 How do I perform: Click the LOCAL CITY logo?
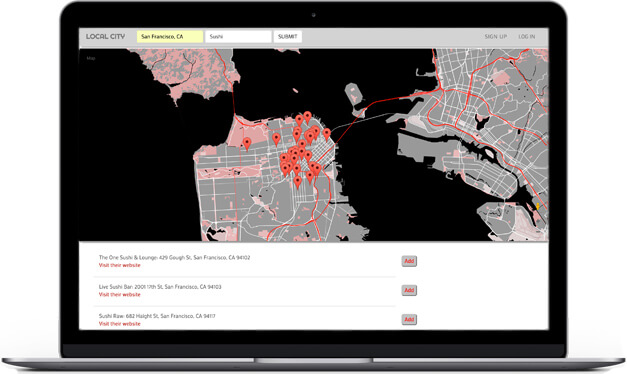coord(105,36)
